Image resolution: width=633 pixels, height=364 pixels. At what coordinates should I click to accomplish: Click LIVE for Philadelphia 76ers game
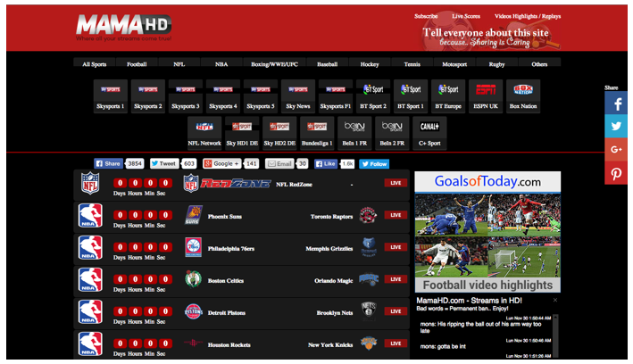[x=396, y=247]
